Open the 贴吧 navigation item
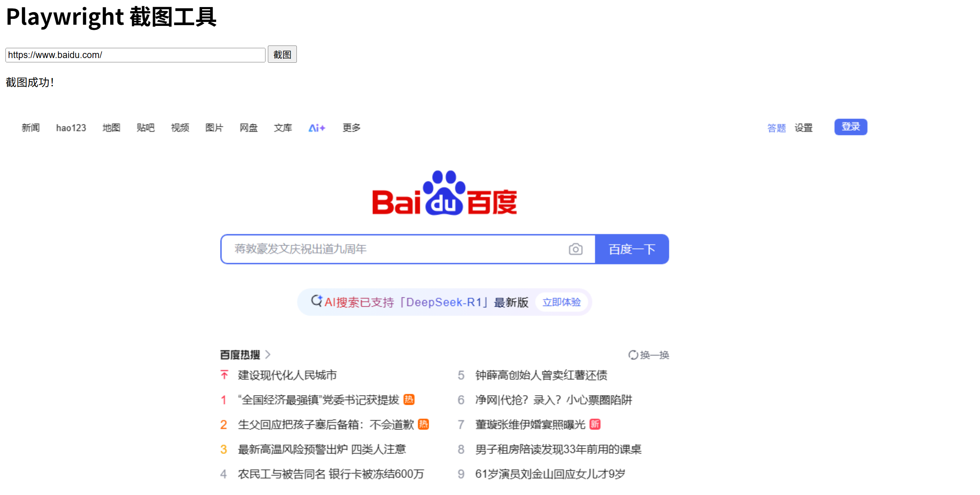The width and height of the screenshot is (980, 495). click(x=145, y=127)
